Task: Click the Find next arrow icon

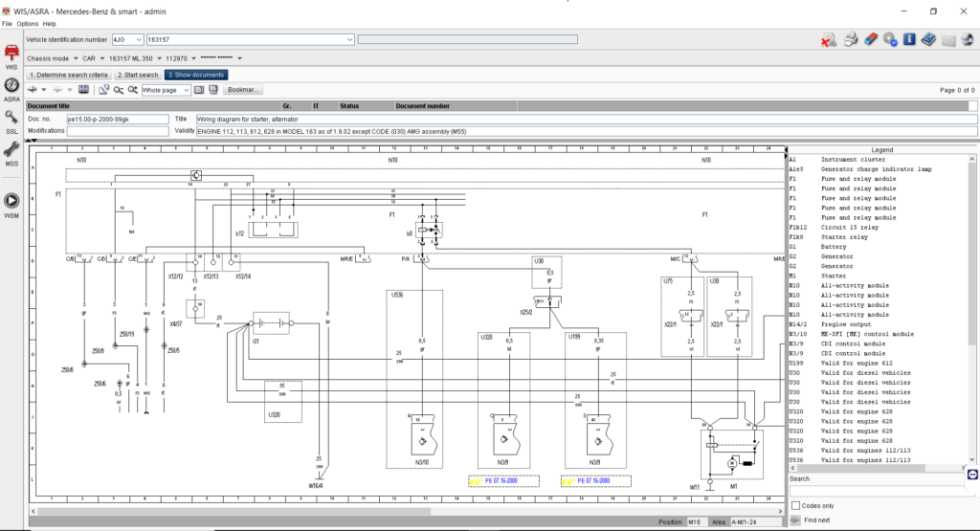Action: [x=795, y=520]
